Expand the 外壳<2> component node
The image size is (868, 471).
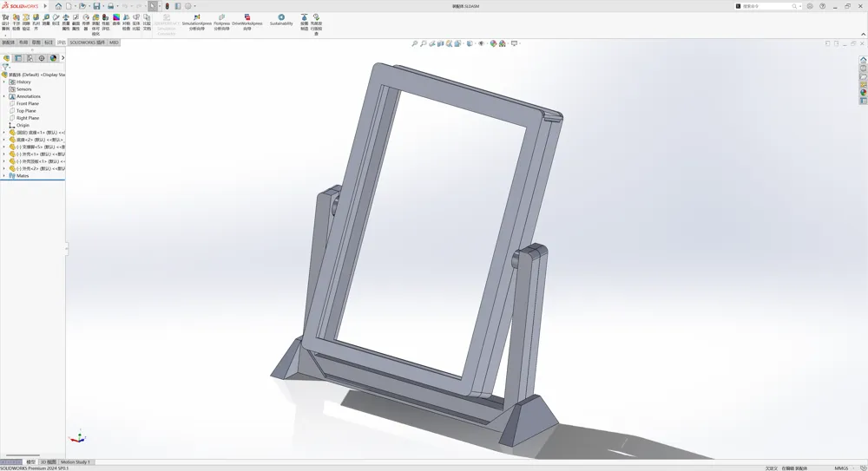click(x=3, y=168)
